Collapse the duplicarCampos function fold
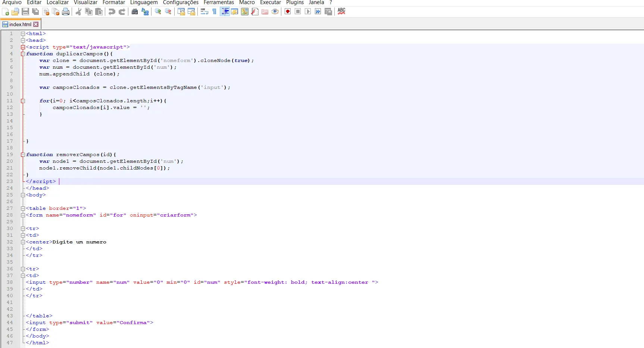 [23, 54]
